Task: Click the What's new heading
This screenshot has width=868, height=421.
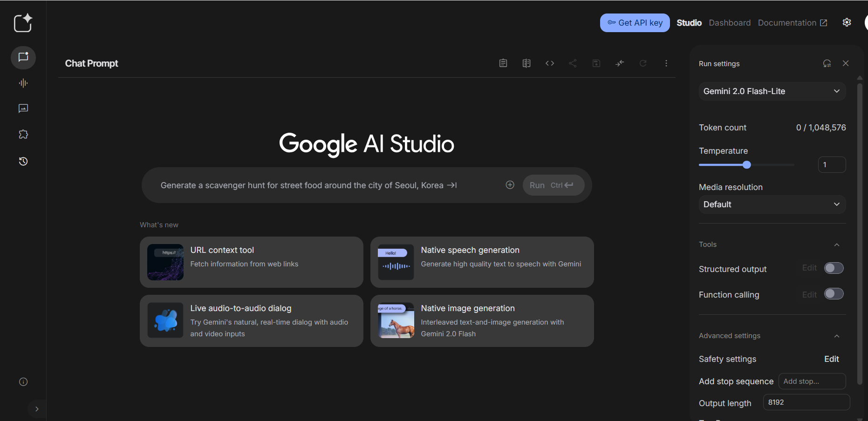Action: (x=159, y=225)
